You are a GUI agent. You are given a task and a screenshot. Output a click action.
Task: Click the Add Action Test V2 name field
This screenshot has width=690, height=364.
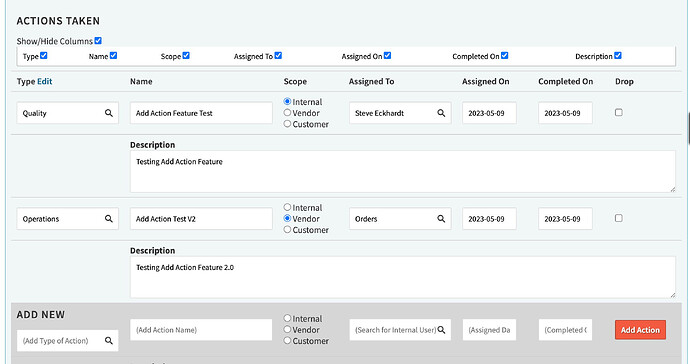pyautogui.click(x=201, y=219)
